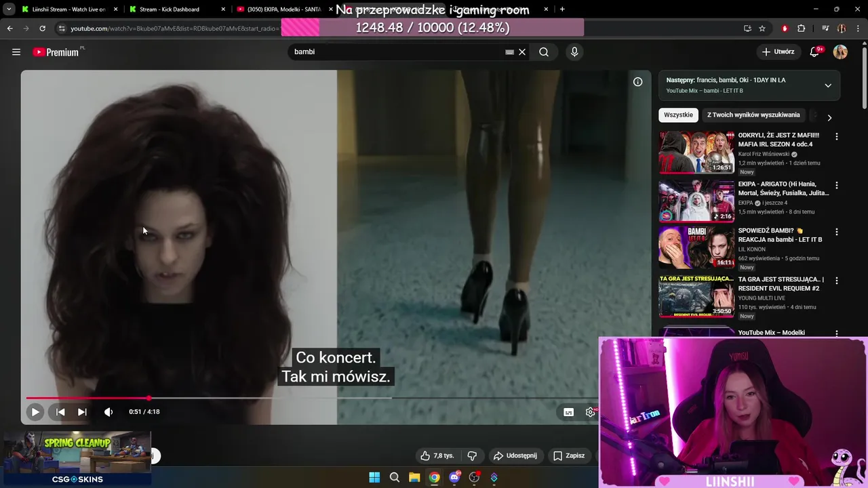Dislike the video with thumbs-down

[472, 455]
